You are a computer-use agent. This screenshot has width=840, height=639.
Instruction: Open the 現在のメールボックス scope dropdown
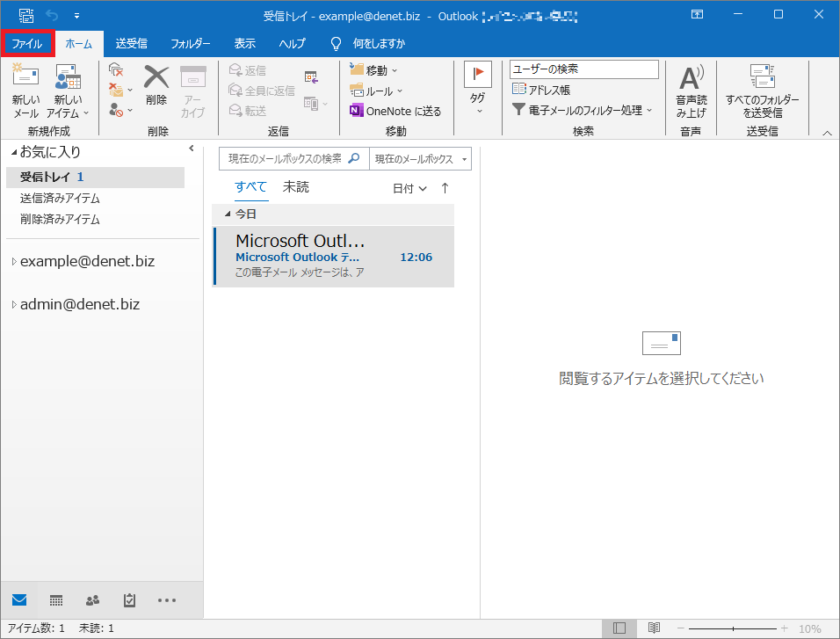coord(421,159)
